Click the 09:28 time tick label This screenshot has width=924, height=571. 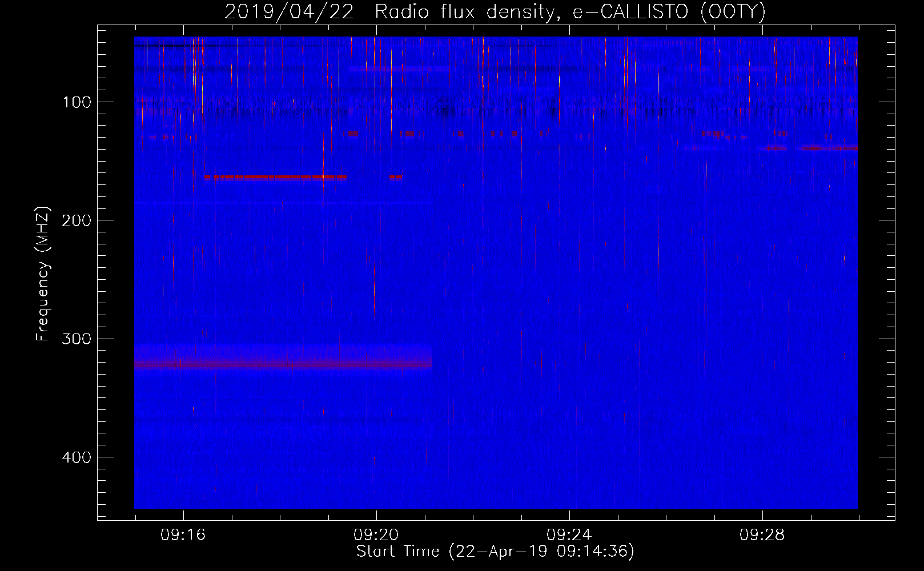pyautogui.click(x=762, y=535)
